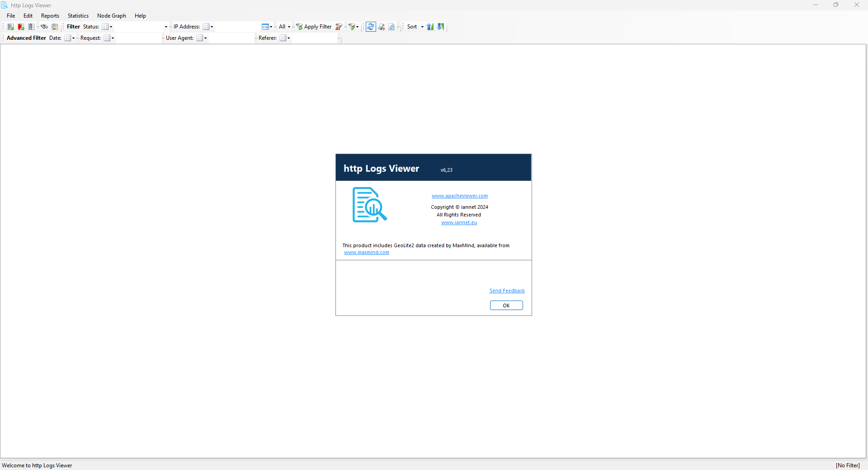Click the User Agent grid picker icon

click(x=199, y=38)
